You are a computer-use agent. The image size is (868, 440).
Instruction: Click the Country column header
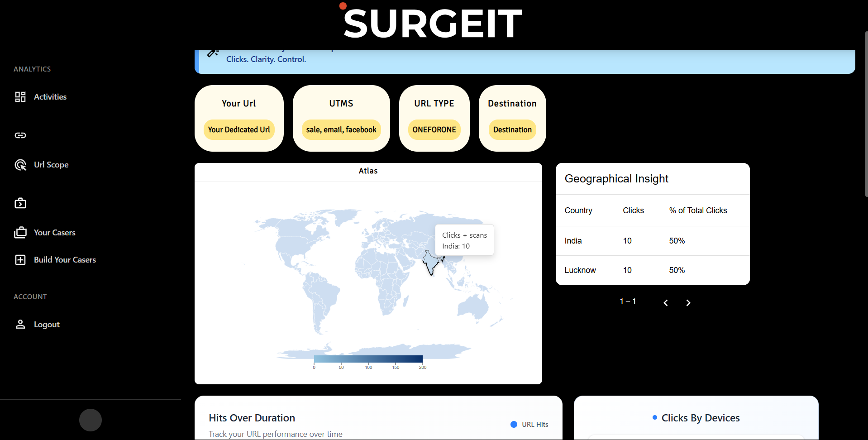578,210
